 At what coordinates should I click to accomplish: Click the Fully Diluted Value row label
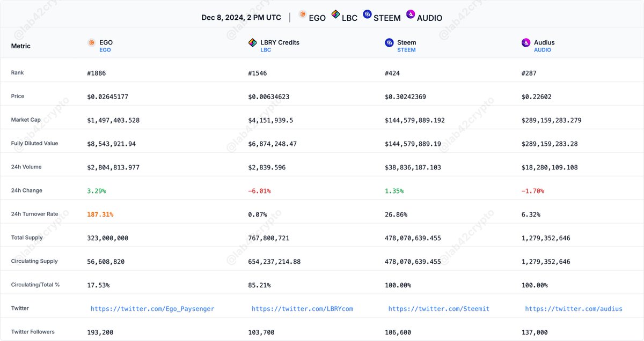point(35,143)
